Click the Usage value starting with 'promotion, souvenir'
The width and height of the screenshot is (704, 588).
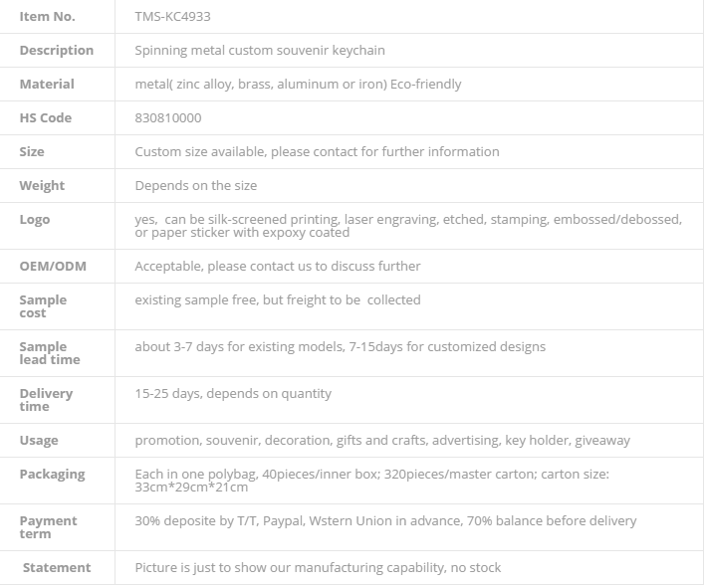(382, 441)
